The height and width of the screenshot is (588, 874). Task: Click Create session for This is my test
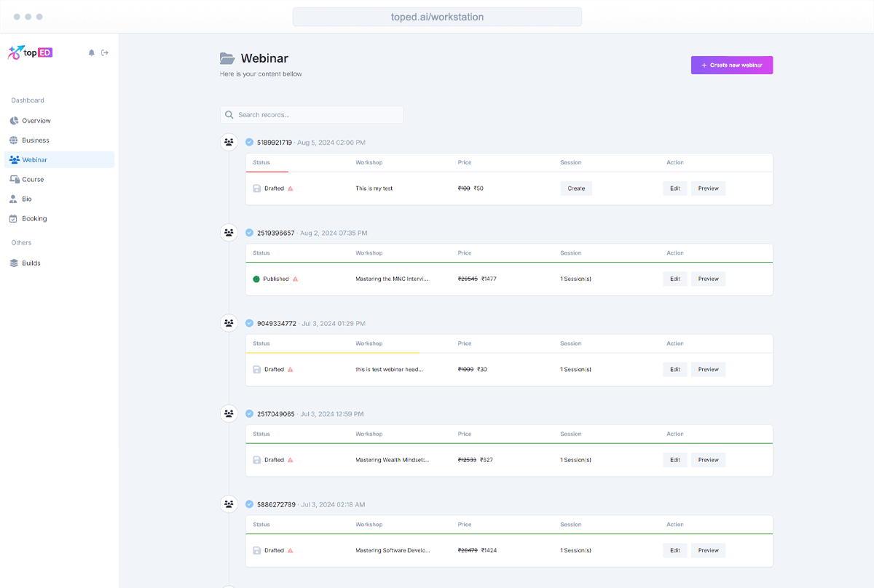click(576, 188)
